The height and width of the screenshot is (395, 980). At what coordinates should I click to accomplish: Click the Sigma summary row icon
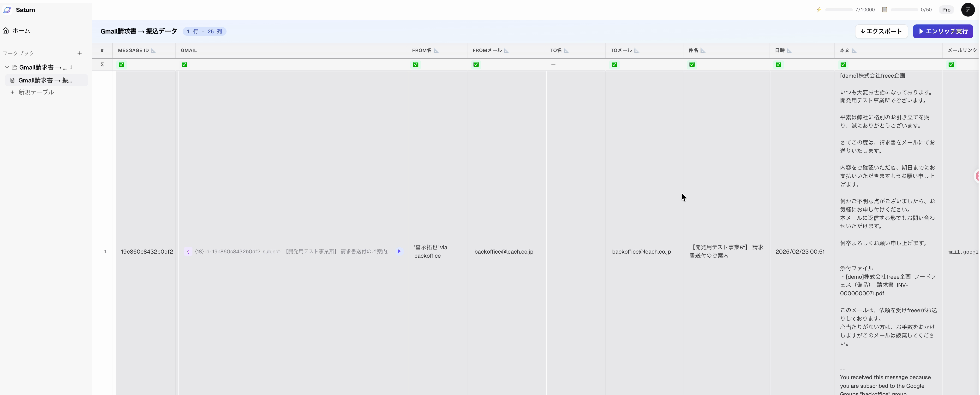pyautogui.click(x=102, y=65)
